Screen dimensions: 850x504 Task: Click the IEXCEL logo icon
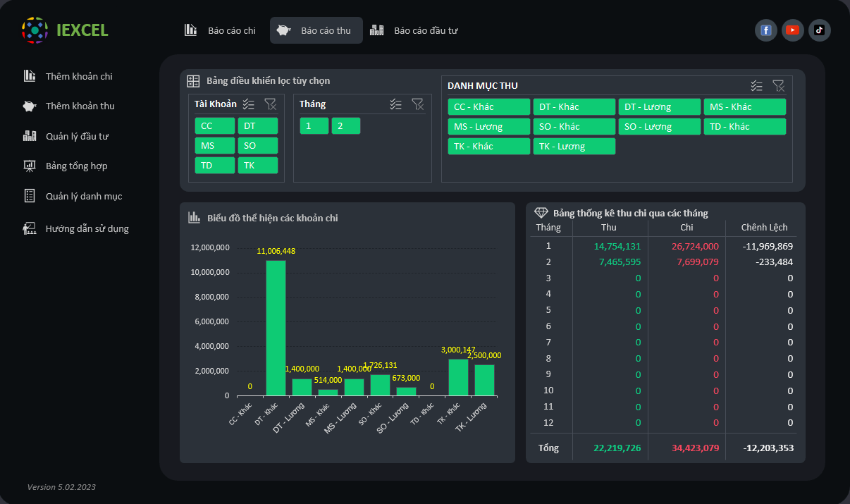pyautogui.click(x=35, y=30)
